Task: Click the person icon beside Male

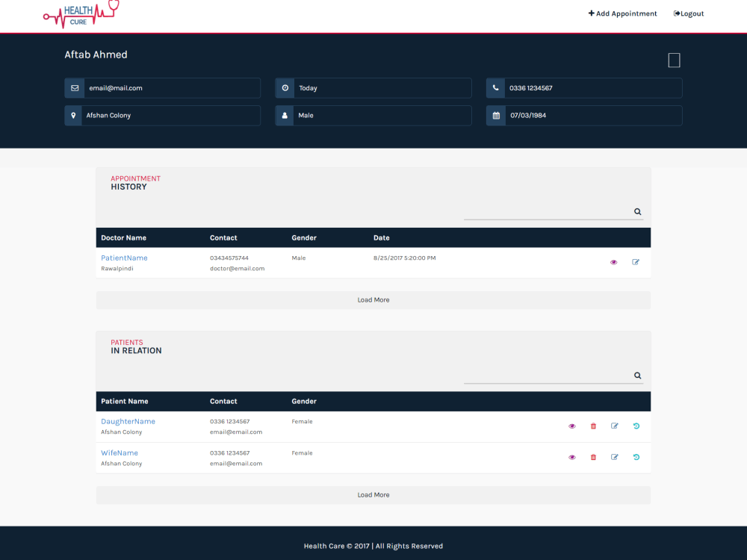Action: point(285,116)
